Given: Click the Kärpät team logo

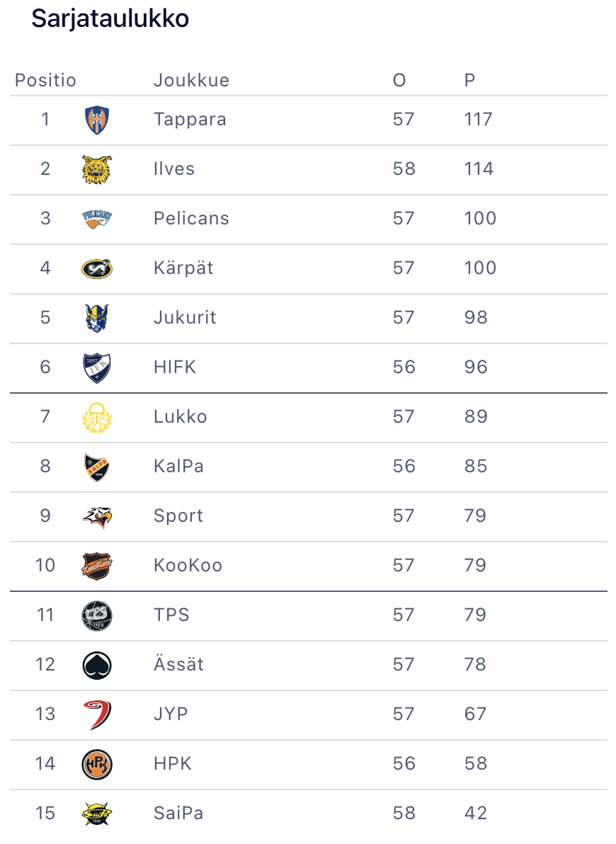Looking at the screenshot, I should (x=97, y=268).
